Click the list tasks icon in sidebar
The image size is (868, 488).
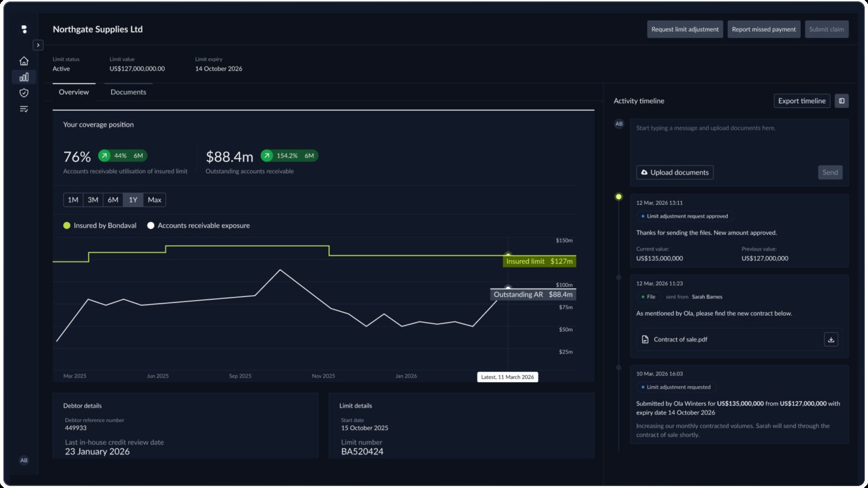point(23,108)
